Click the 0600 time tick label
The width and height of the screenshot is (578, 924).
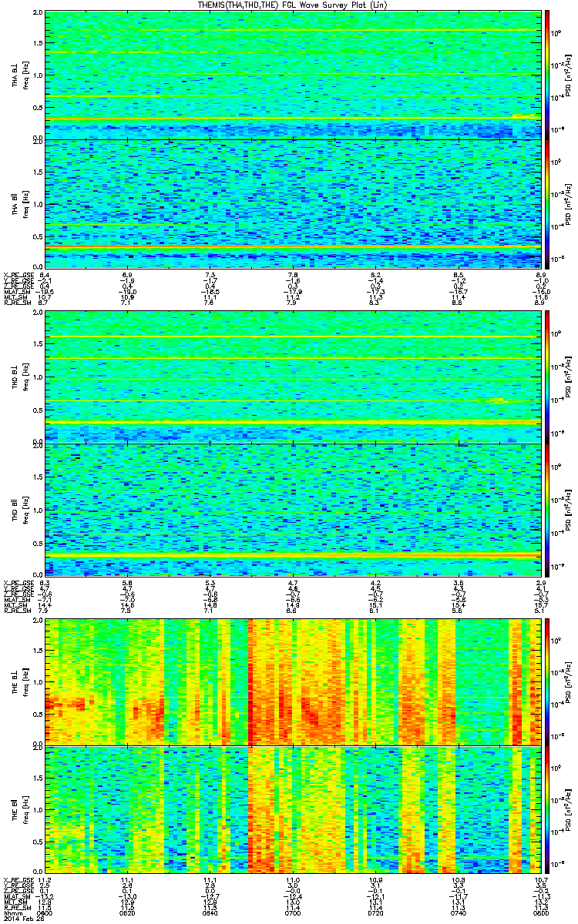[45, 913]
